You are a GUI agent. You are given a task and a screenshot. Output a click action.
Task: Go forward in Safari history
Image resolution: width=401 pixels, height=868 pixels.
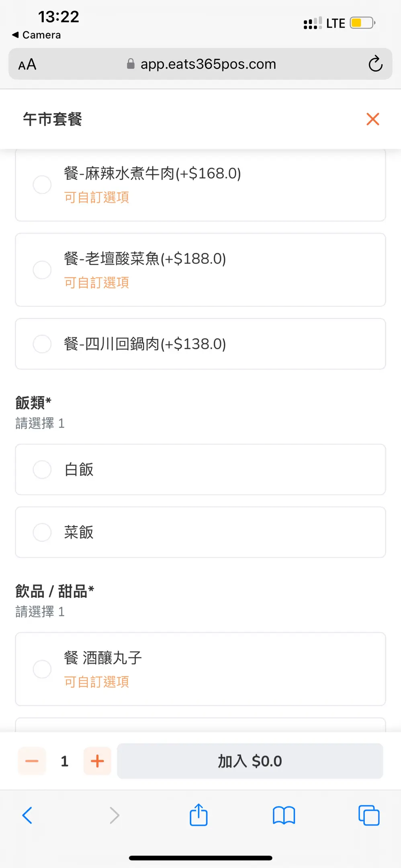(x=115, y=815)
